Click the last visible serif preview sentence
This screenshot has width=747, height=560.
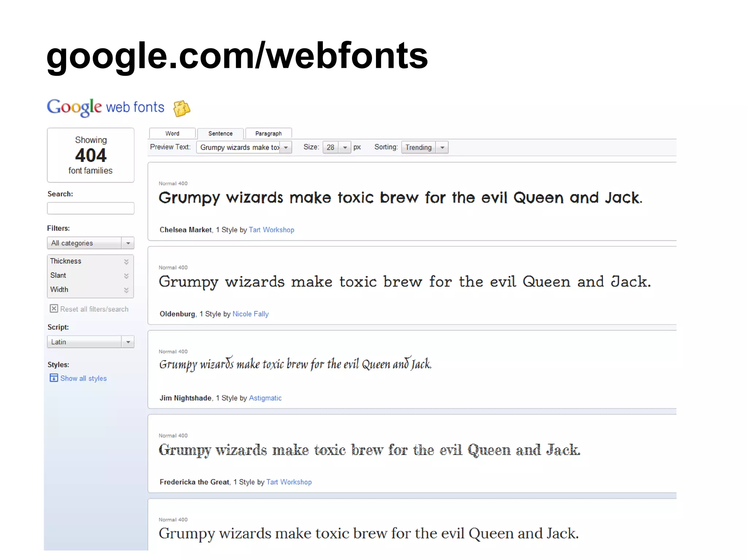click(x=368, y=534)
